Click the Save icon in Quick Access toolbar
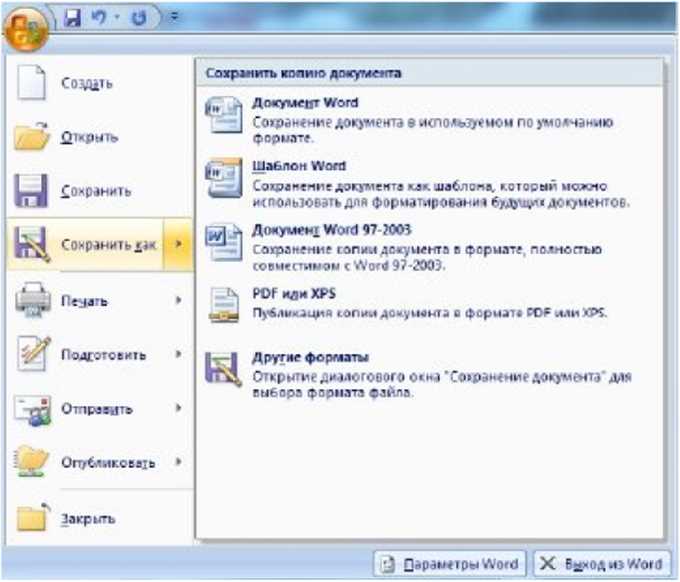Screen dimensions: 680x582 (72, 17)
